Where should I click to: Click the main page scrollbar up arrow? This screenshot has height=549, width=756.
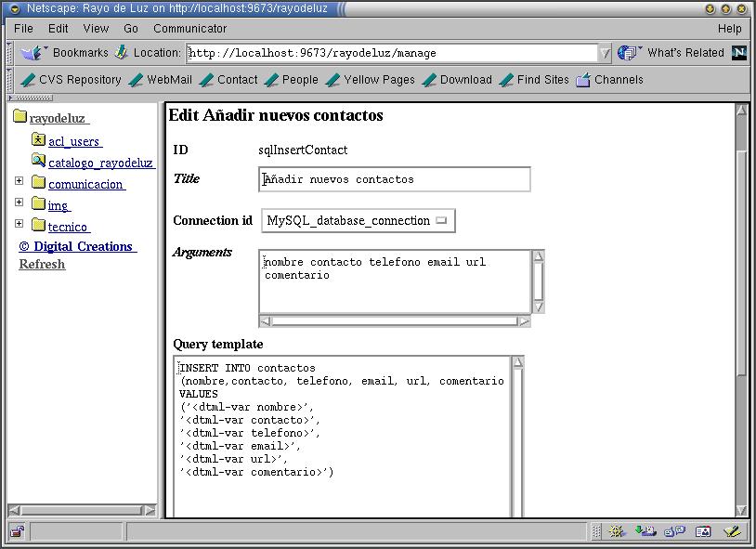[x=741, y=111]
